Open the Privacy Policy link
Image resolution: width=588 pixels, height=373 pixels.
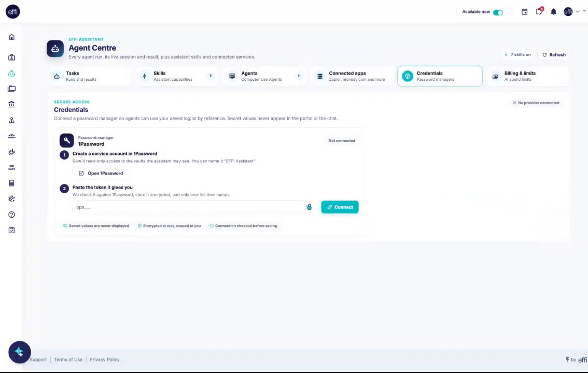pos(105,360)
